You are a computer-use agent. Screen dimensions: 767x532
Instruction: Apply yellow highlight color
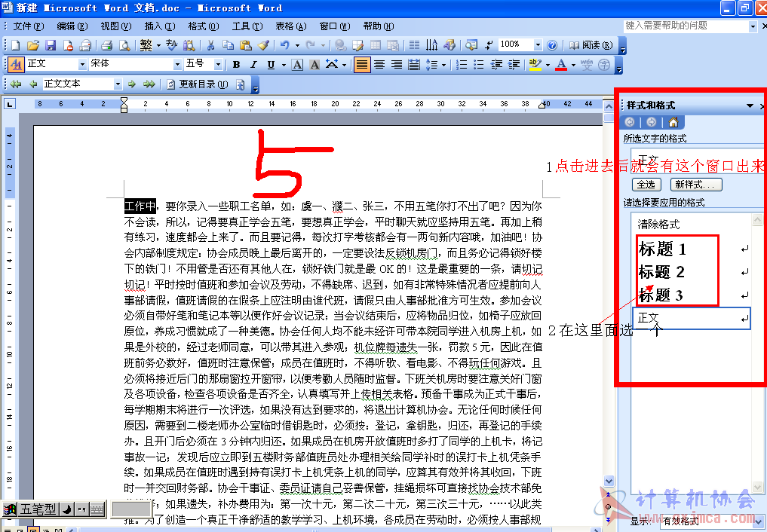click(x=535, y=65)
